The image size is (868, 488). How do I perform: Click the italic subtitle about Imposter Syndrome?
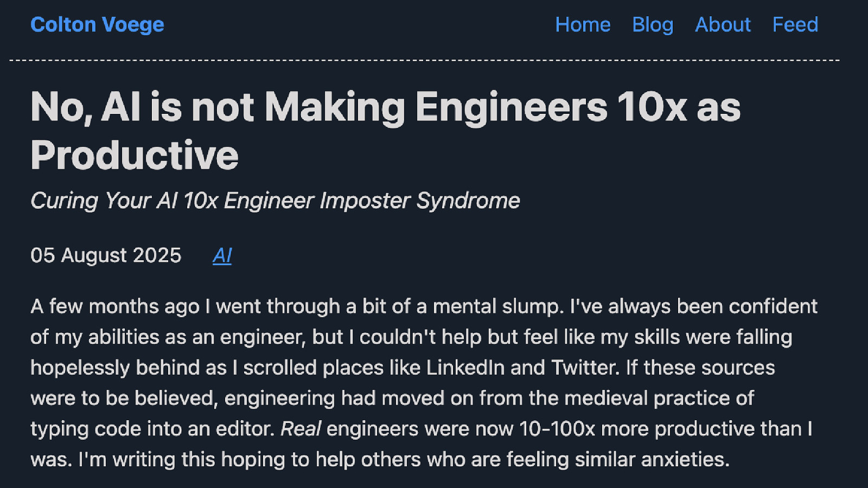(275, 201)
